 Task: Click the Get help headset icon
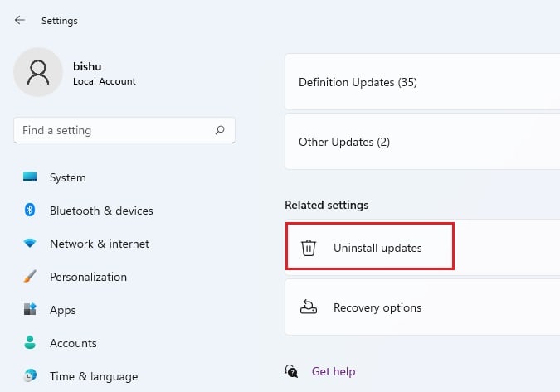(x=291, y=371)
